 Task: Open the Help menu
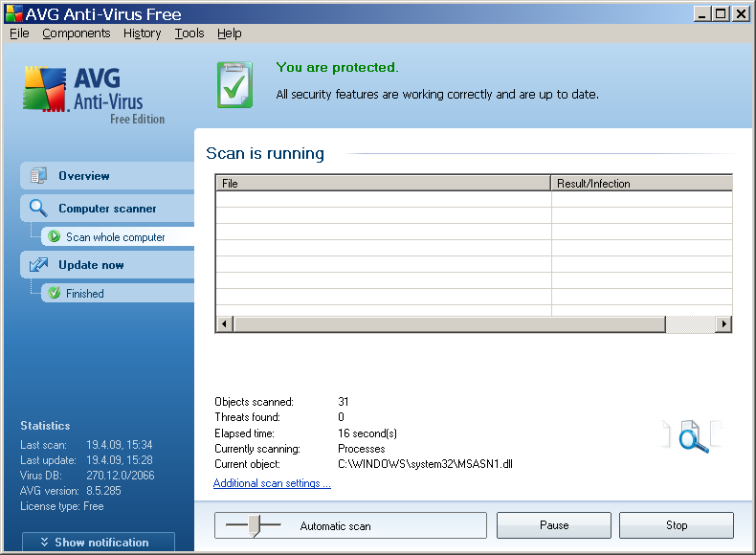coord(229,33)
